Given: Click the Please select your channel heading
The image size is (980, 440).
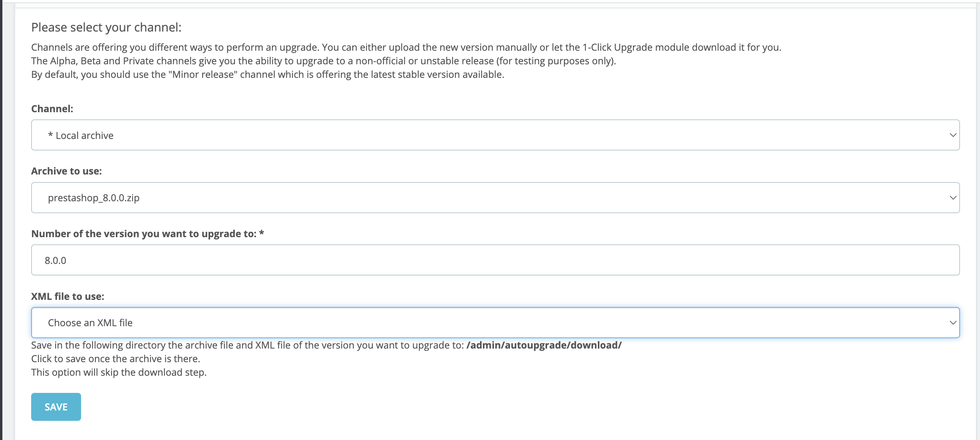Looking at the screenshot, I should click(106, 27).
